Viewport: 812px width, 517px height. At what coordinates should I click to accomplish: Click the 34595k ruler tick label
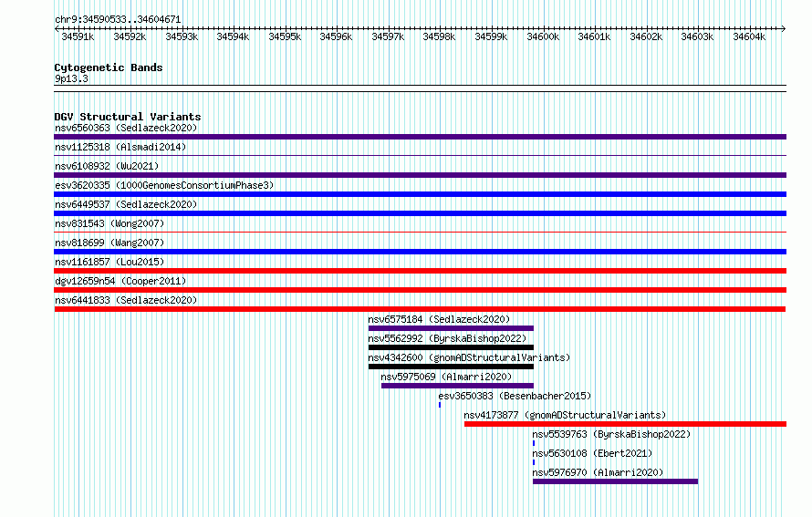tap(285, 36)
